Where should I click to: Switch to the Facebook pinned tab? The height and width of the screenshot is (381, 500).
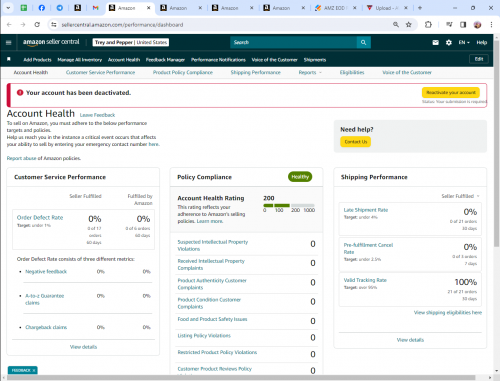[x=42, y=8]
